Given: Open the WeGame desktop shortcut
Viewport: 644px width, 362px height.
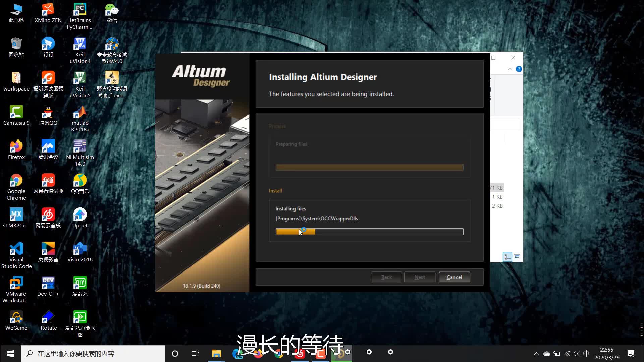Looking at the screenshot, I should point(16,321).
